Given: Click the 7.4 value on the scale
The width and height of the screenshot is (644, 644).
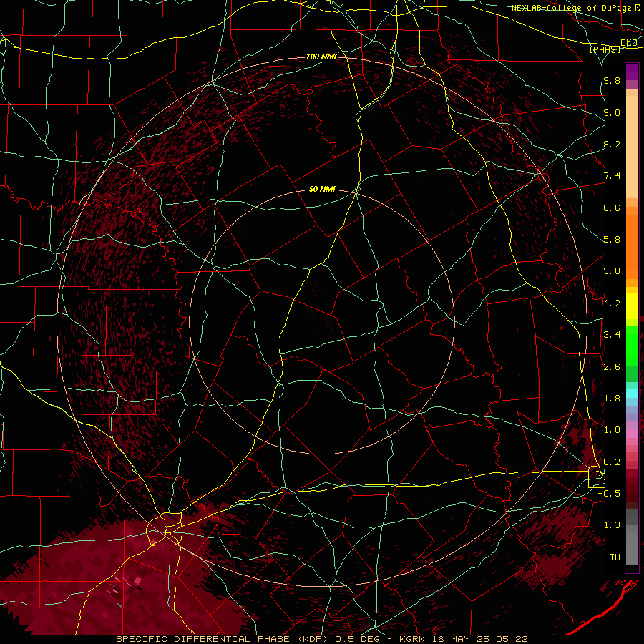Looking at the screenshot, I should pyautogui.click(x=612, y=176).
